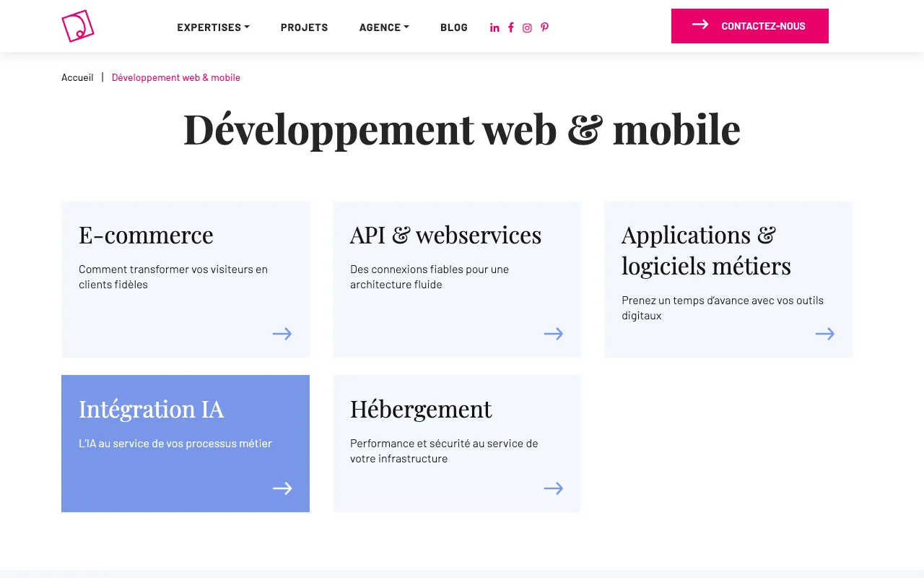The width and height of the screenshot is (924, 578).
Task: Open the Blog menu item
Action: pos(454,27)
